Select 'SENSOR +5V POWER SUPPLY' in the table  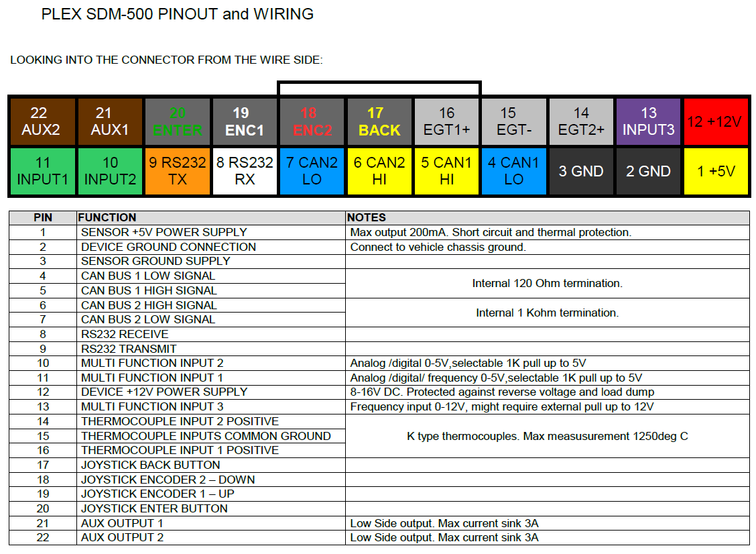tap(164, 232)
